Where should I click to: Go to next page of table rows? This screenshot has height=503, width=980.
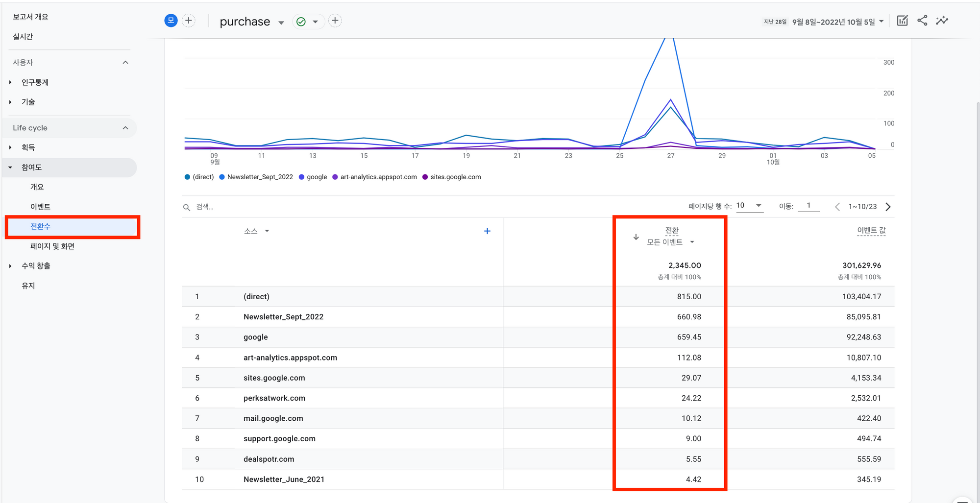click(x=888, y=207)
